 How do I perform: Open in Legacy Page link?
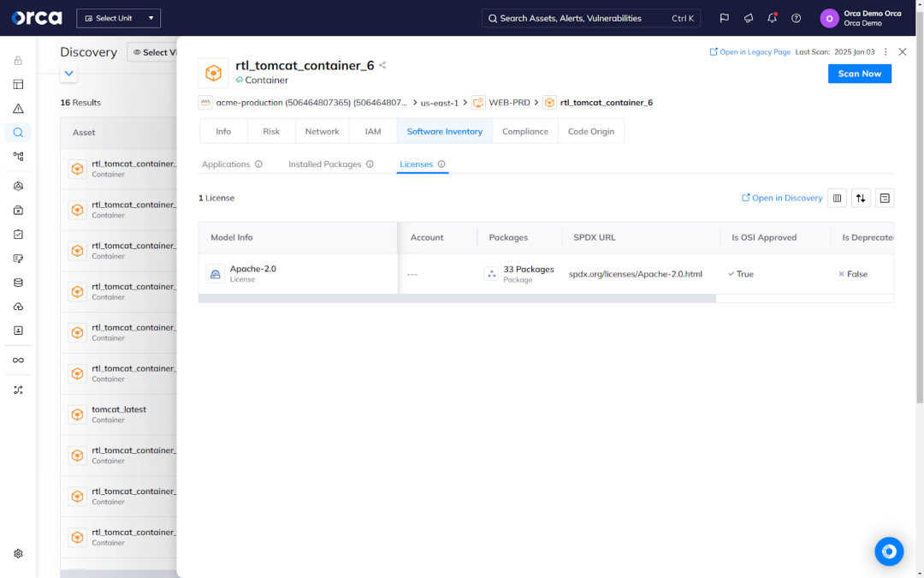[749, 52]
